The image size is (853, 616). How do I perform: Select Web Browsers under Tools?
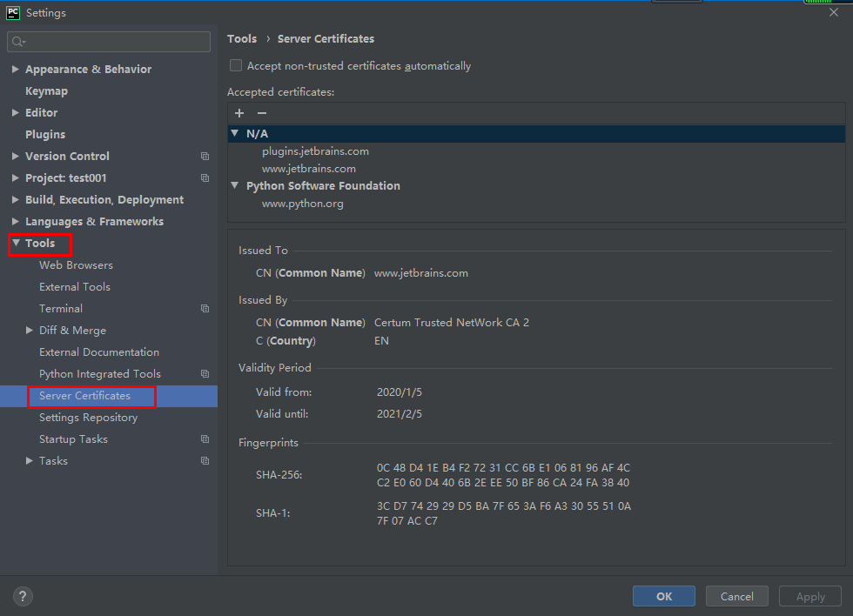coord(77,265)
